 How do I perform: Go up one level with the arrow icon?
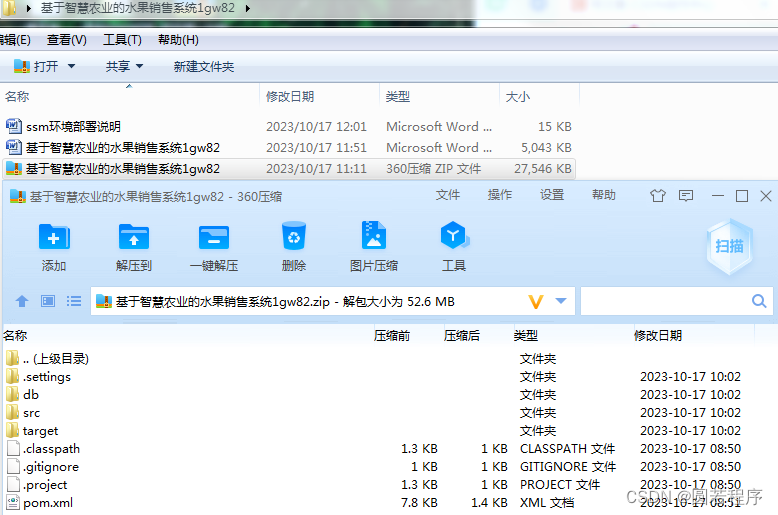[x=22, y=301]
